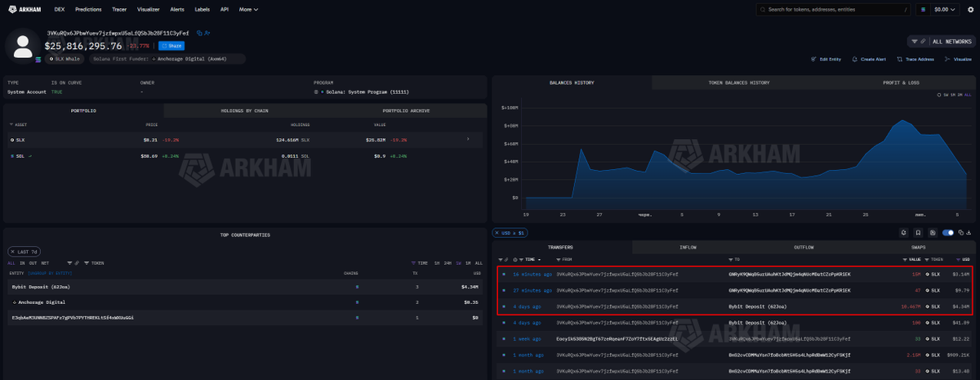
Task: Click the Create Alert button
Action: tap(870, 59)
